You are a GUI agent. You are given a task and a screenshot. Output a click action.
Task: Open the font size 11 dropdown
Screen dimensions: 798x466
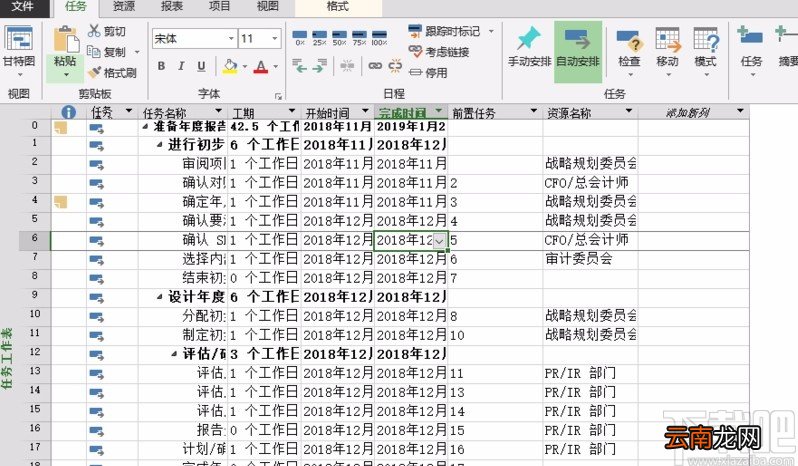[274, 39]
